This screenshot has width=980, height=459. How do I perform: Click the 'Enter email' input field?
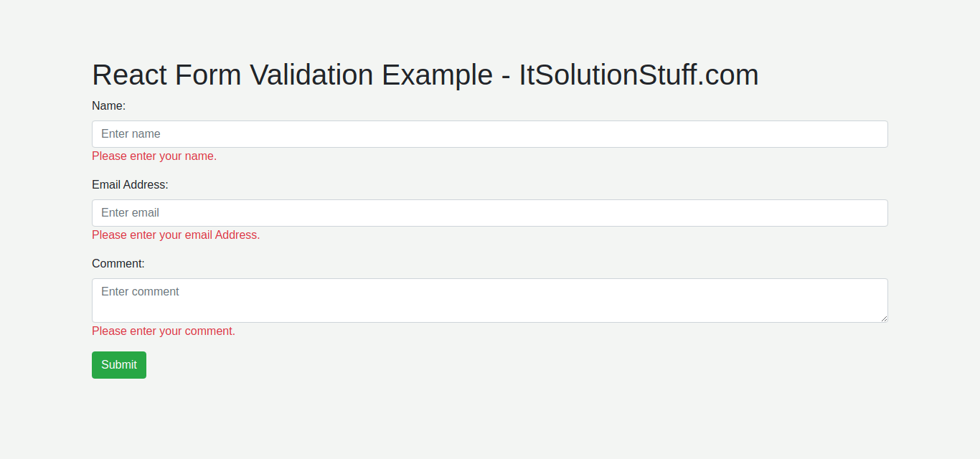pyautogui.click(x=490, y=213)
